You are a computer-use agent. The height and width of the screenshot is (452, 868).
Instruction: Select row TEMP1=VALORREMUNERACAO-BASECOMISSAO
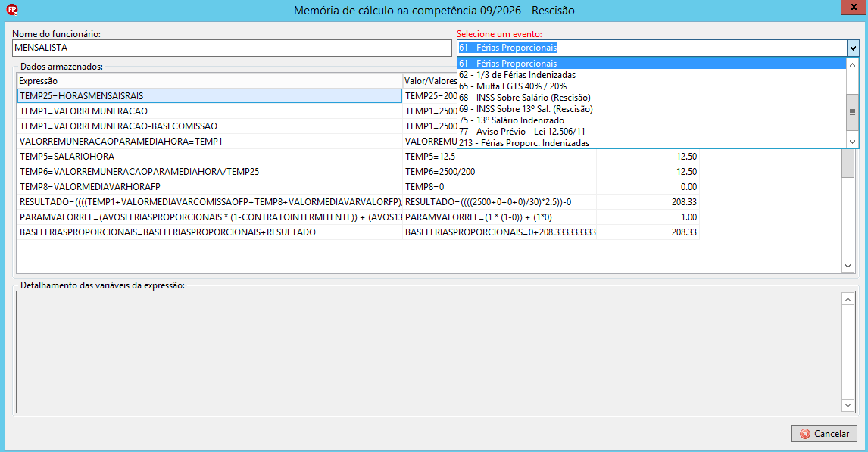(209, 126)
